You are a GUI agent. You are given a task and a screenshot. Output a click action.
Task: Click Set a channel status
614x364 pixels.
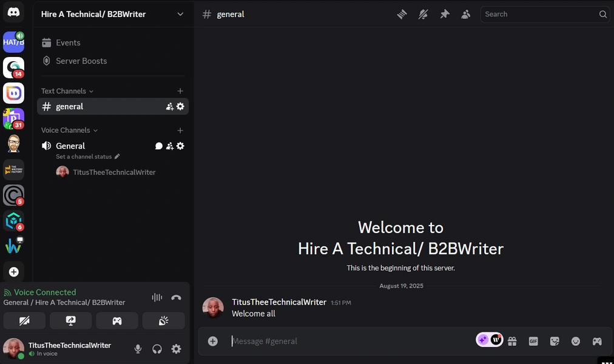click(x=88, y=157)
